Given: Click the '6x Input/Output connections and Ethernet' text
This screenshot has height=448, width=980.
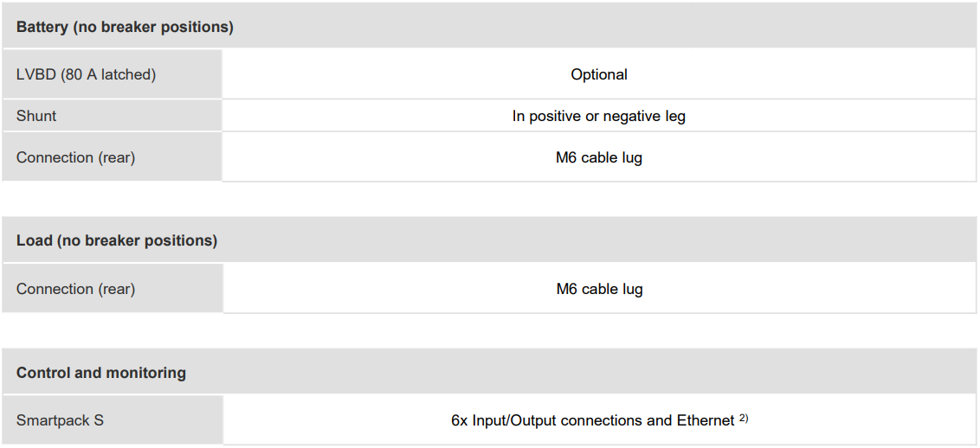Looking at the screenshot, I should point(592,420).
